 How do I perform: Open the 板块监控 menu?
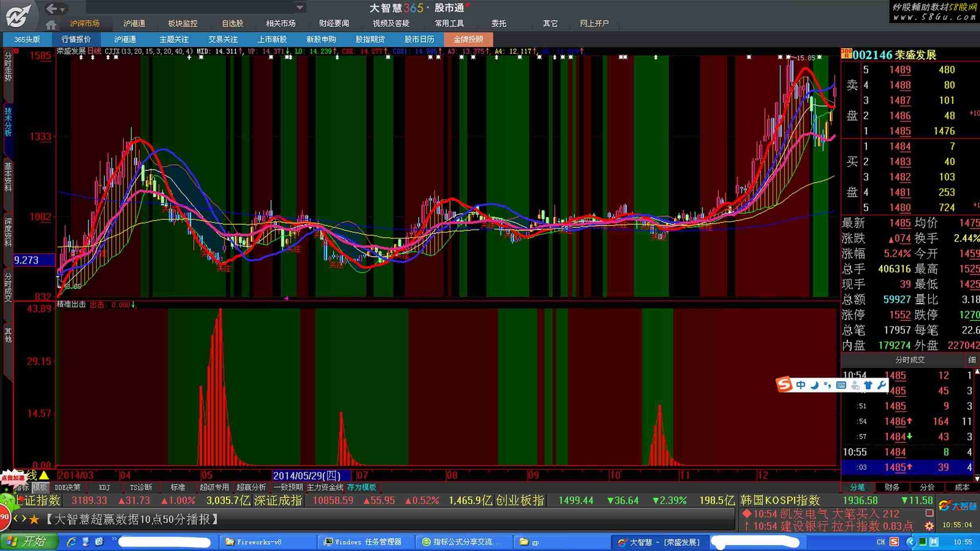point(182,23)
